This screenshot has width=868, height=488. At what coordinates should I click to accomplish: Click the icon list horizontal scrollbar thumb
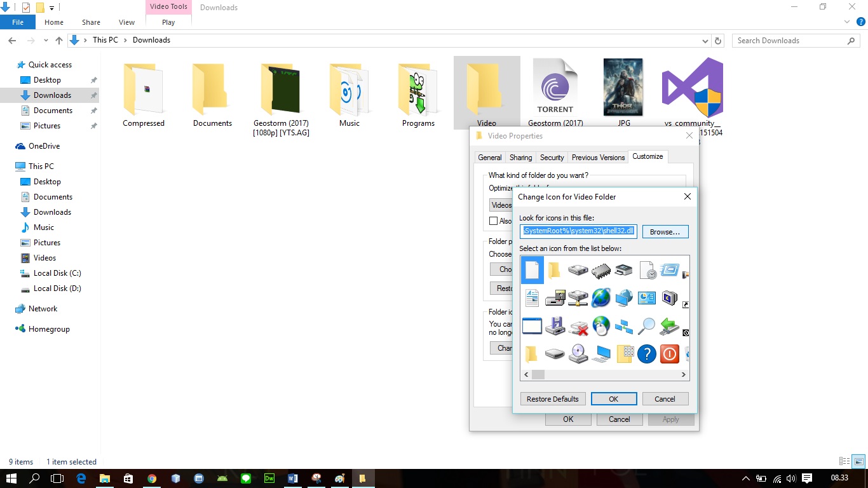pos(538,375)
